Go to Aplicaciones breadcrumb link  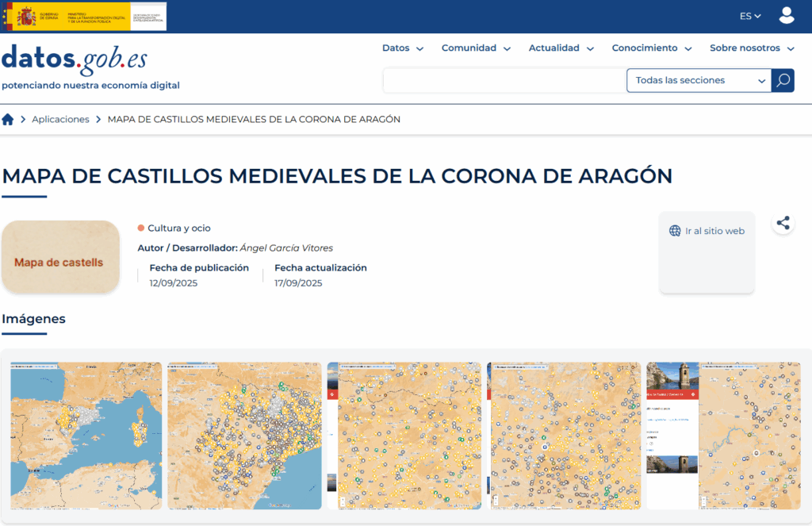pyautogui.click(x=60, y=119)
